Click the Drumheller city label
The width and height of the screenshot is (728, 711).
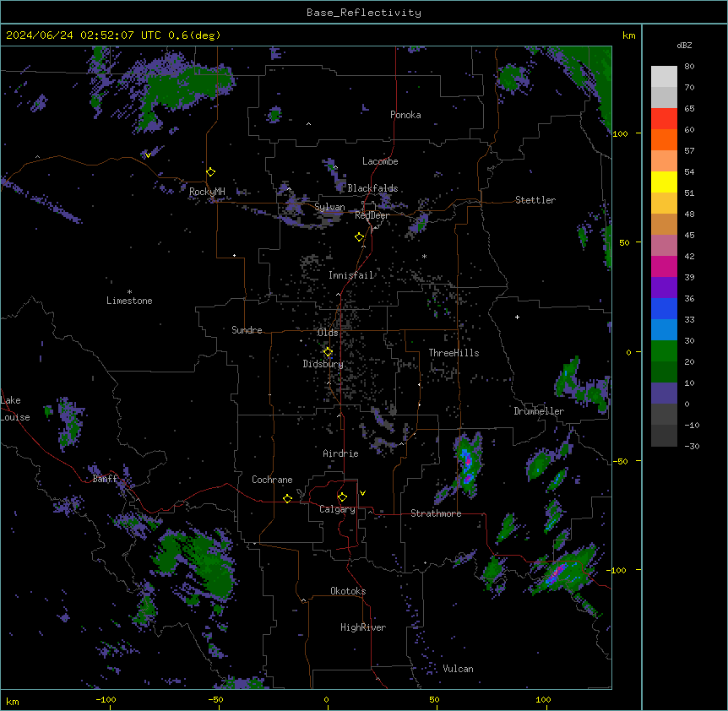point(539,411)
